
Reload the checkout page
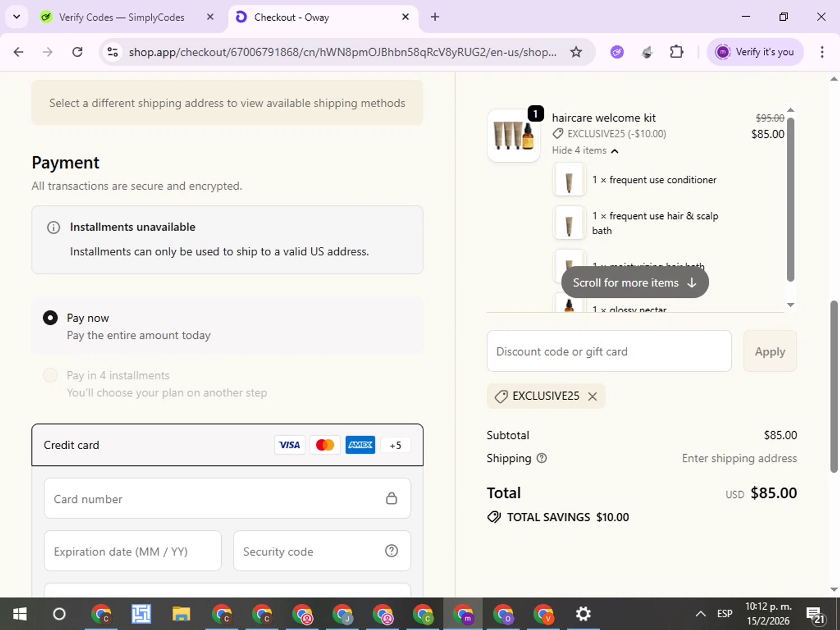[77, 52]
